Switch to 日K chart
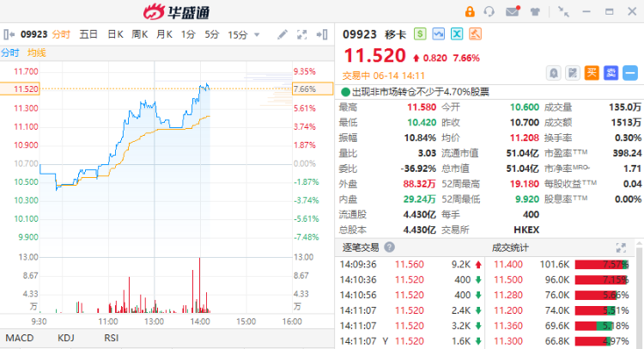This screenshot has width=644, height=349. (115, 34)
